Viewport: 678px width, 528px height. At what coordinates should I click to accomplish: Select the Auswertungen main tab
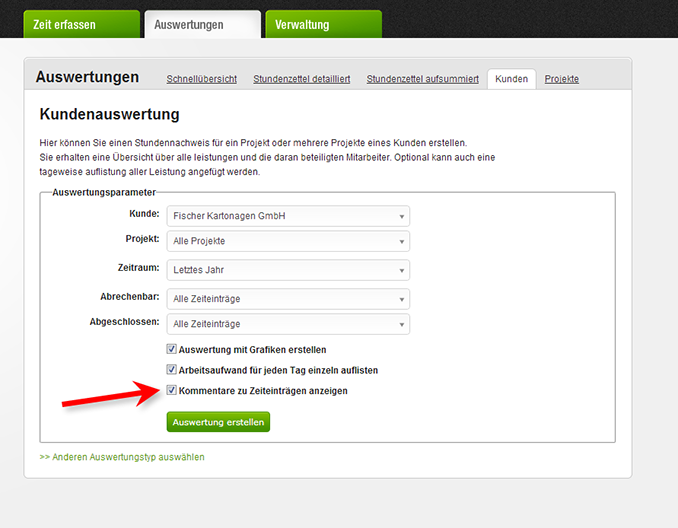(x=203, y=24)
